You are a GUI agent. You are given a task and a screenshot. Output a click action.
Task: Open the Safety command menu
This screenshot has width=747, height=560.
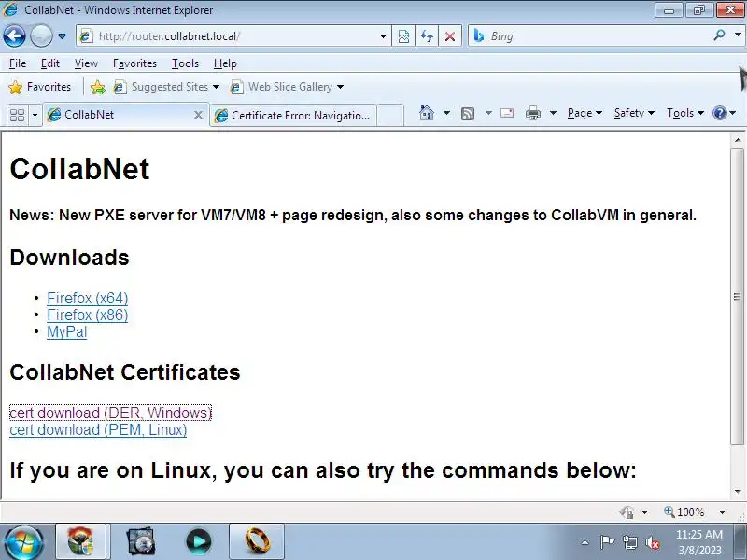click(x=634, y=113)
